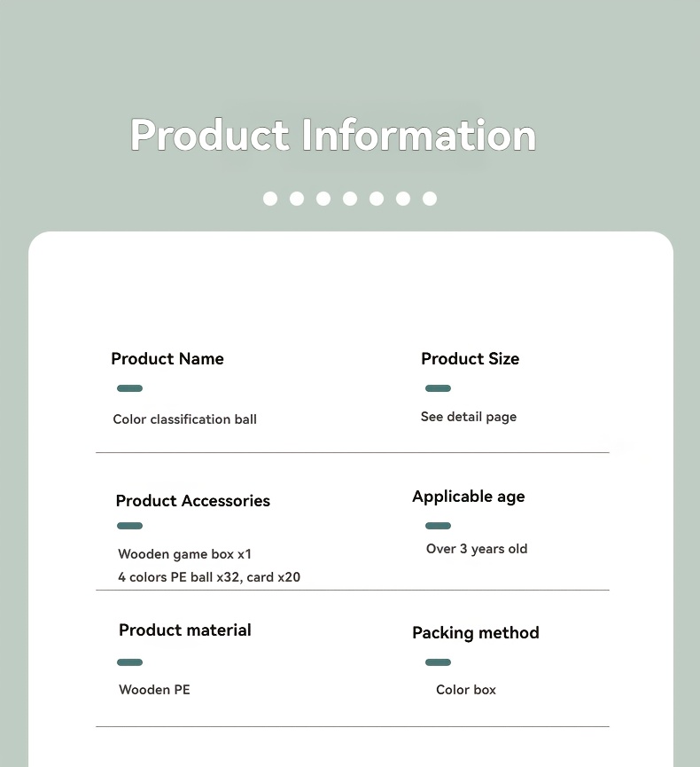Click the green dash under Product material
This screenshot has height=767, width=700.
click(x=129, y=662)
